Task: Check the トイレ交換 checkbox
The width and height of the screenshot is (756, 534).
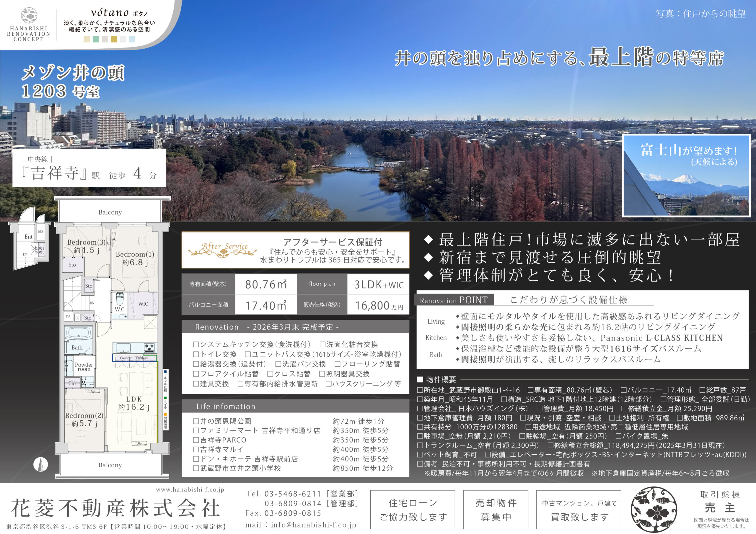Action: coord(196,354)
